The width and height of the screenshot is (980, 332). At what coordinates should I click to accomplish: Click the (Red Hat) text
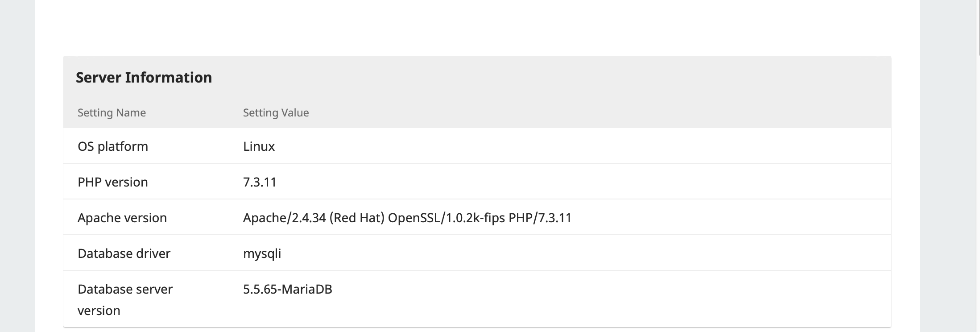(x=357, y=218)
